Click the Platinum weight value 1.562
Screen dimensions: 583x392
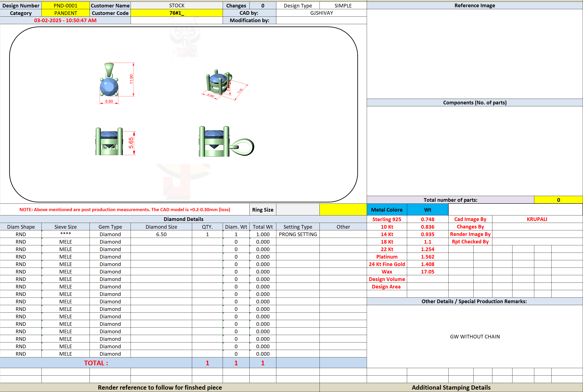pos(428,257)
